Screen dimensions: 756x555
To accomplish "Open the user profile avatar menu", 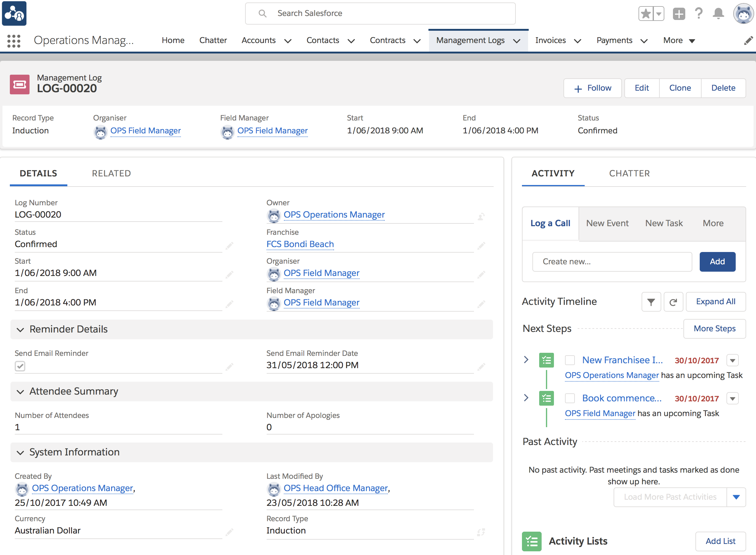I will tap(743, 14).
